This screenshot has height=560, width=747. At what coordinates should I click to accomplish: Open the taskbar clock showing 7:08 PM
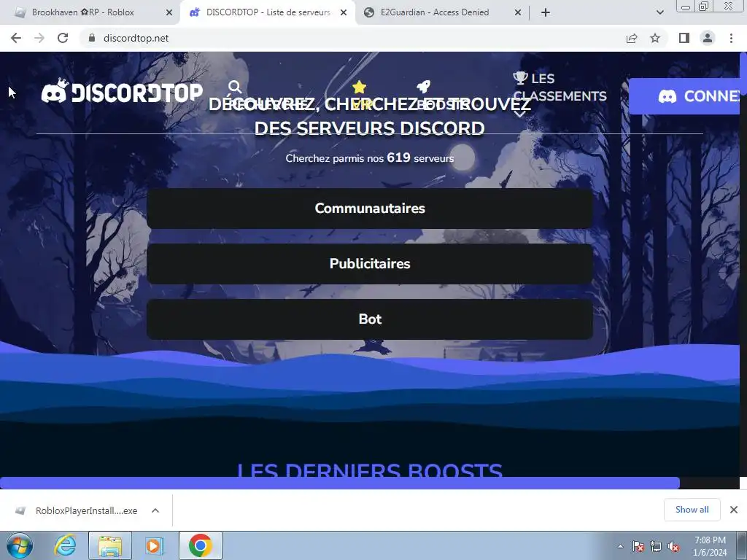point(710,546)
